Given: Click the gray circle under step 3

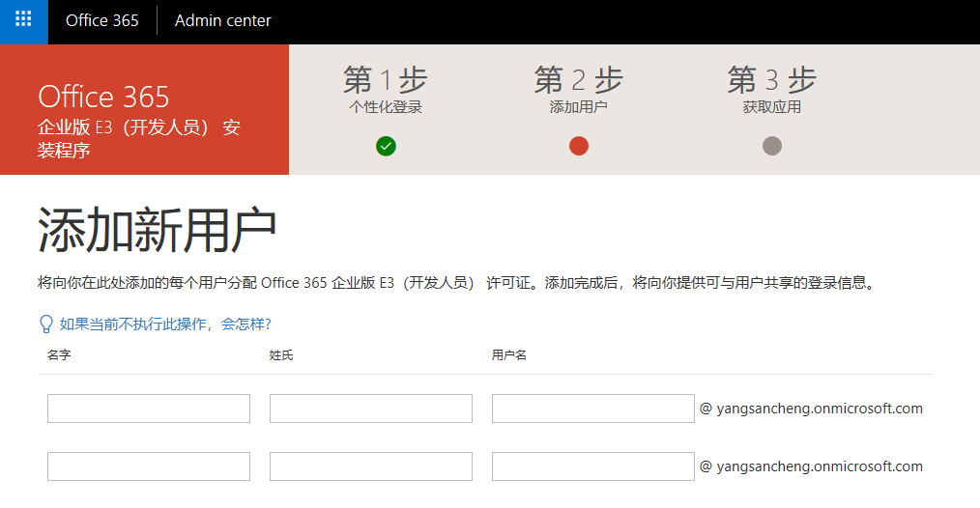Looking at the screenshot, I should [x=772, y=146].
